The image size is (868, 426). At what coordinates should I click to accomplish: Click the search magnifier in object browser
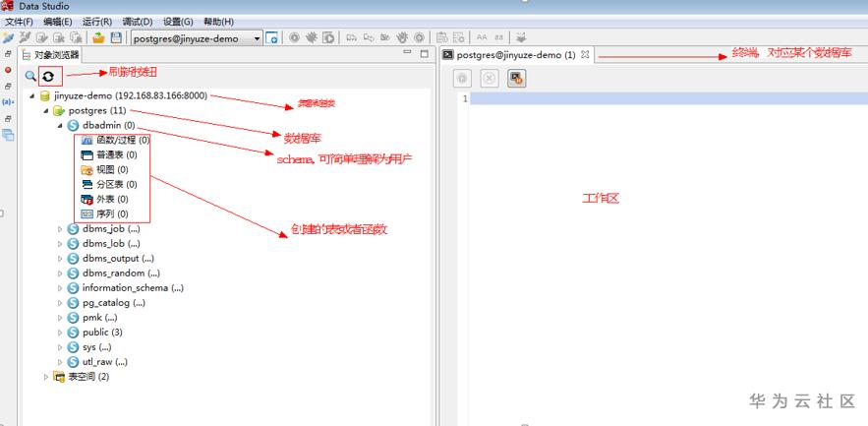[30, 76]
